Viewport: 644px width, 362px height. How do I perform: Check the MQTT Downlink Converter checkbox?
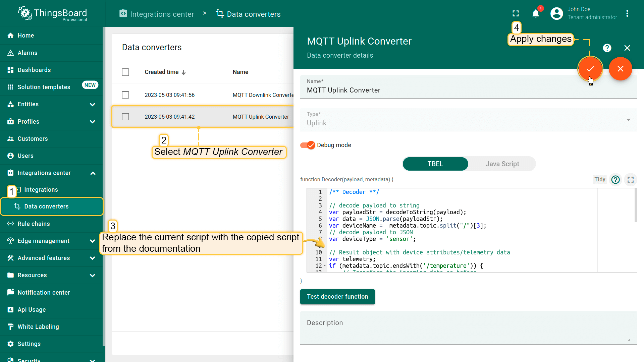[x=126, y=95]
